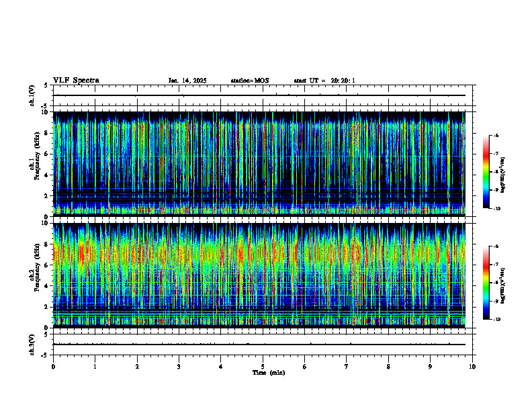The image size is (532, 411).
Task: Click the ch.1 spectrogram color bar
Action: click(486, 172)
